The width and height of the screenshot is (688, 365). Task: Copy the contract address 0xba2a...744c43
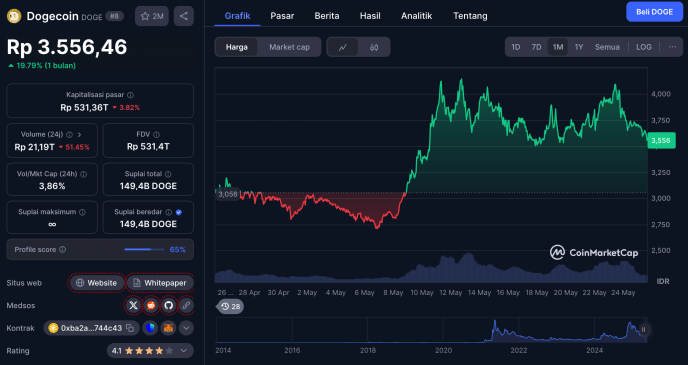point(130,328)
